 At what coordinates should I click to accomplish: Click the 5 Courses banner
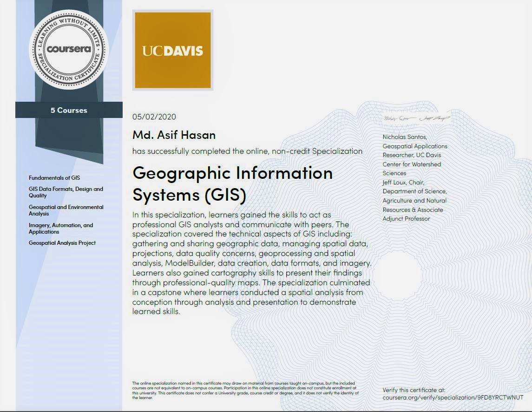pos(69,110)
